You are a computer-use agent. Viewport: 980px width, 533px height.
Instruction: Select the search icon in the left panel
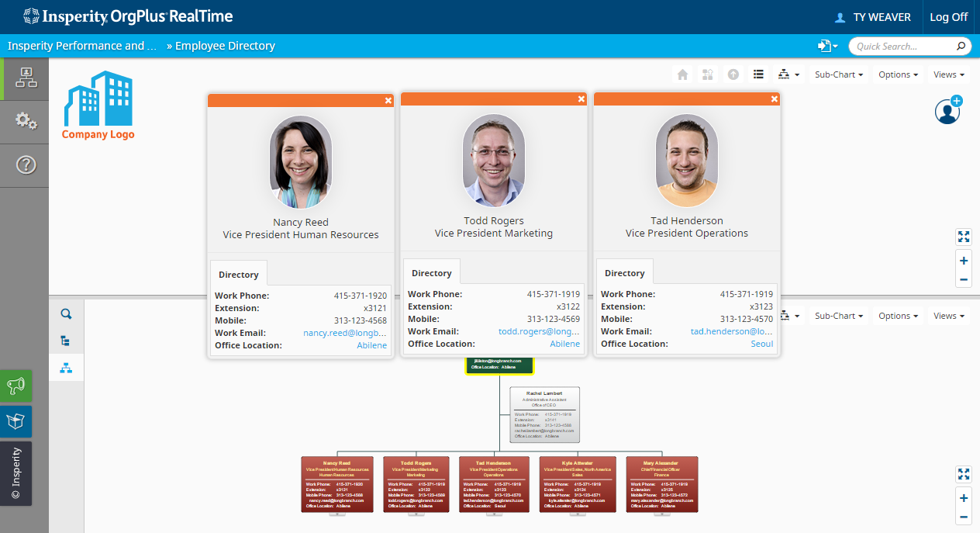tap(66, 313)
